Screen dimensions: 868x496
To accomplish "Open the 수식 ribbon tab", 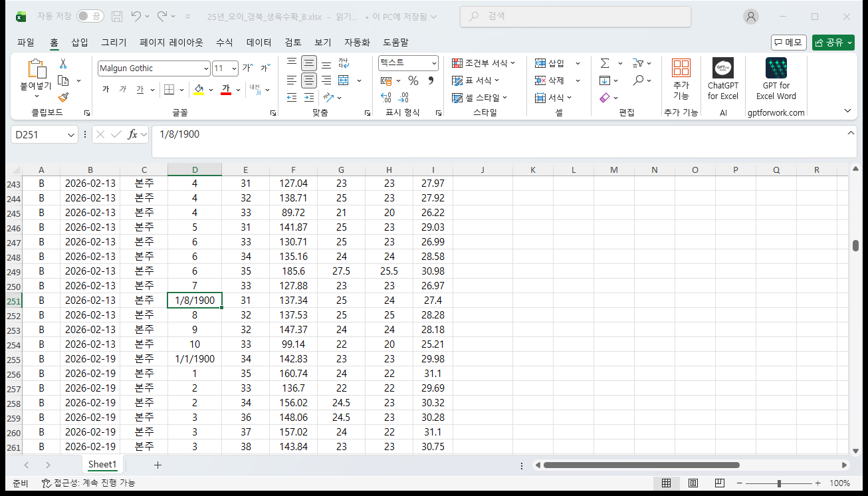I will tap(225, 43).
